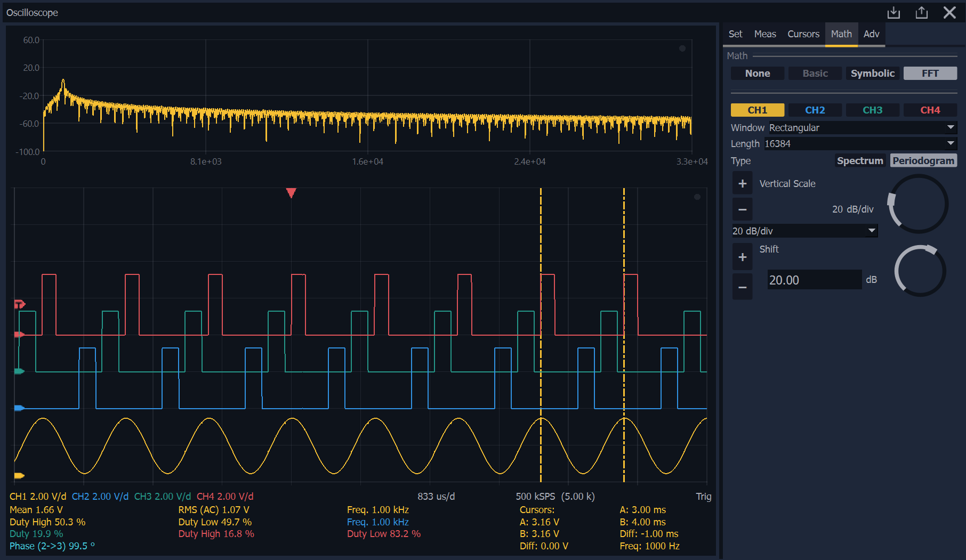Click the minus icon for Vertical Scale
Viewport: 966px width, 560px height.
tap(742, 209)
